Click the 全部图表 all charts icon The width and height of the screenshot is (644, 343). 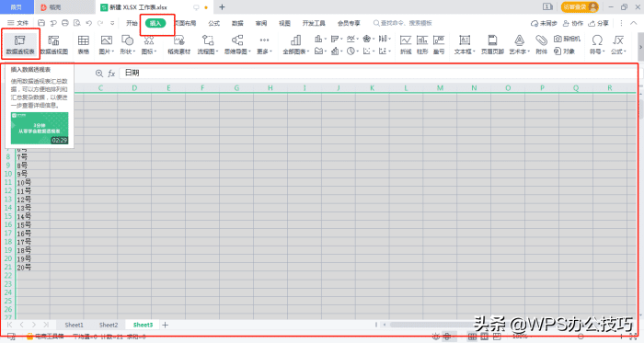click(295, 44)
